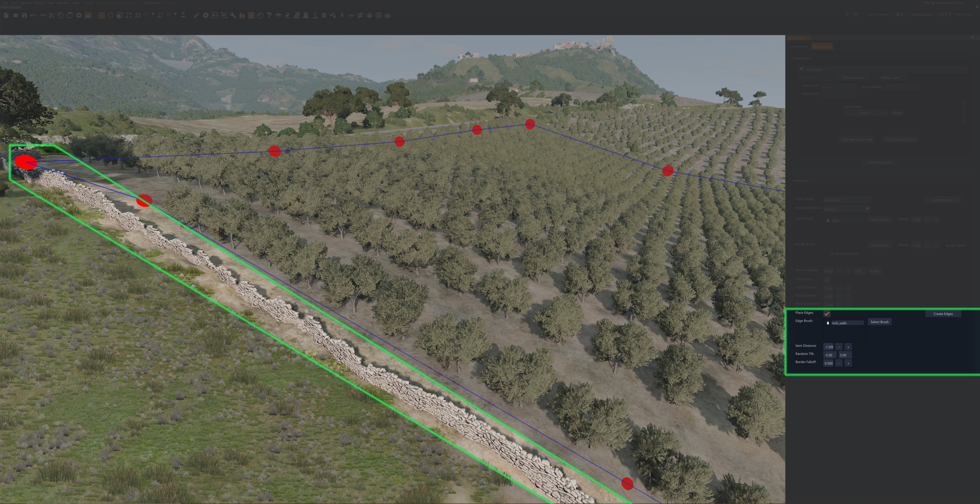
Task: Increase edge Item Distance with plus
Action: click(848, 347)
